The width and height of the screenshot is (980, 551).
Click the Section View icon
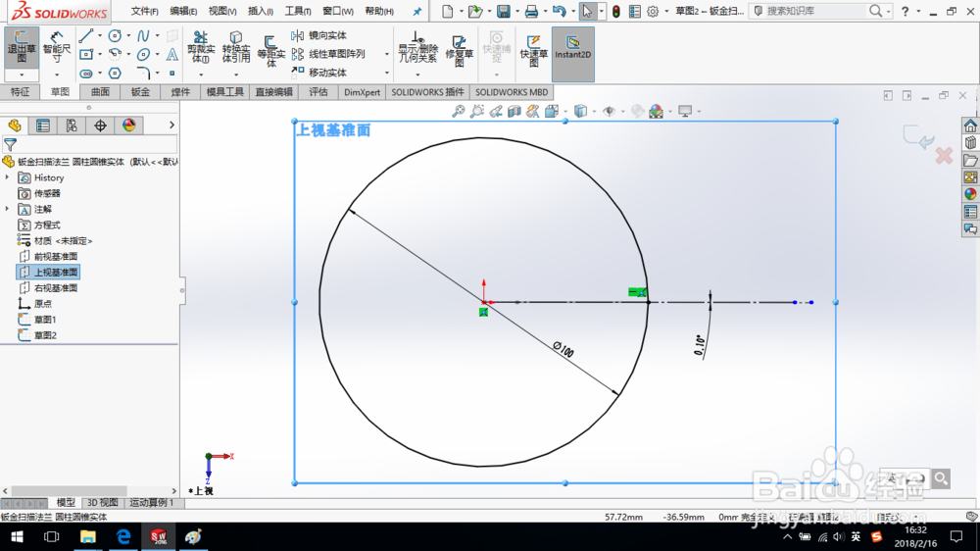pos(514,112)
